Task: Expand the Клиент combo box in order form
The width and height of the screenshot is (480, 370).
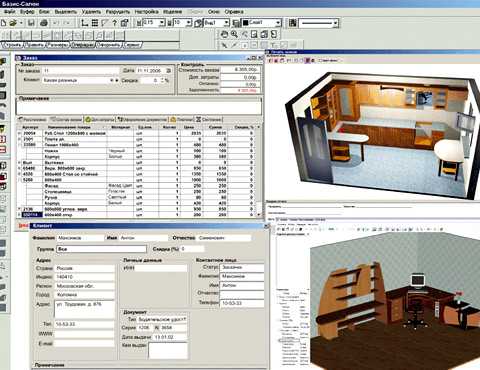Action: tap(112, 80)
